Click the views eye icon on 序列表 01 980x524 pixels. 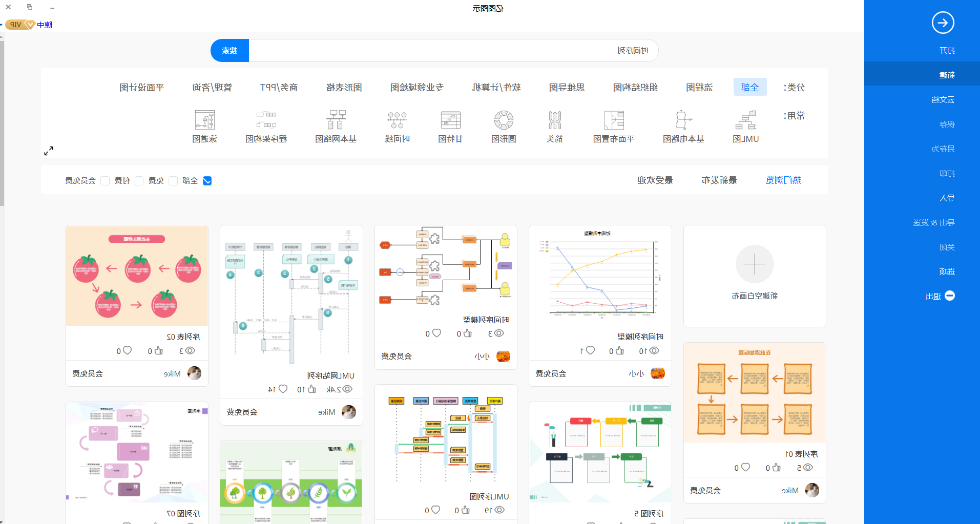[x=808, y=467]
